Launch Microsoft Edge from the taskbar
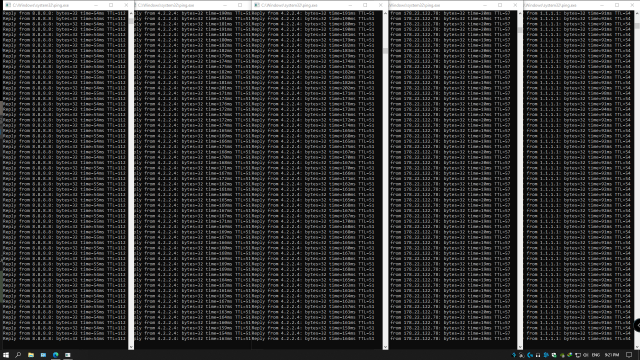Screen dimensions: 640x360 [x=56, y=355]
